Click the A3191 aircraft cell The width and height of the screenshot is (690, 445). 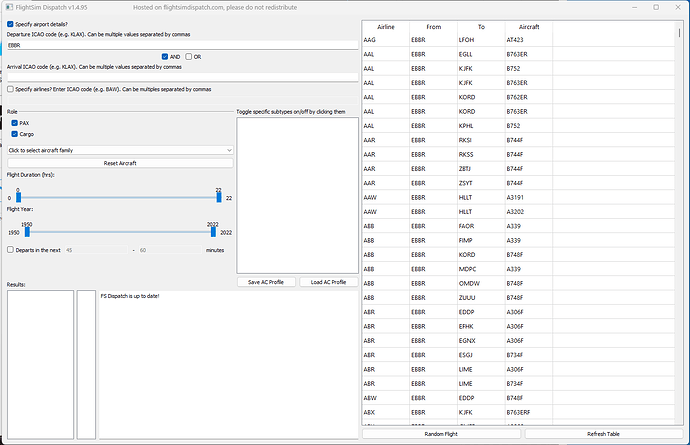pyautogui.click(x=529, y=198)
